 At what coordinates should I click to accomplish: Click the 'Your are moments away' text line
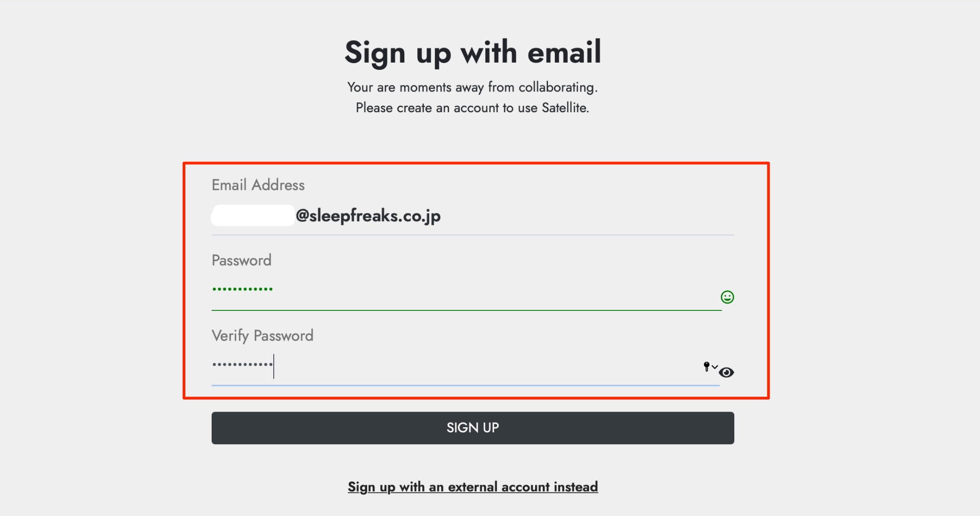tap(473, 87)
